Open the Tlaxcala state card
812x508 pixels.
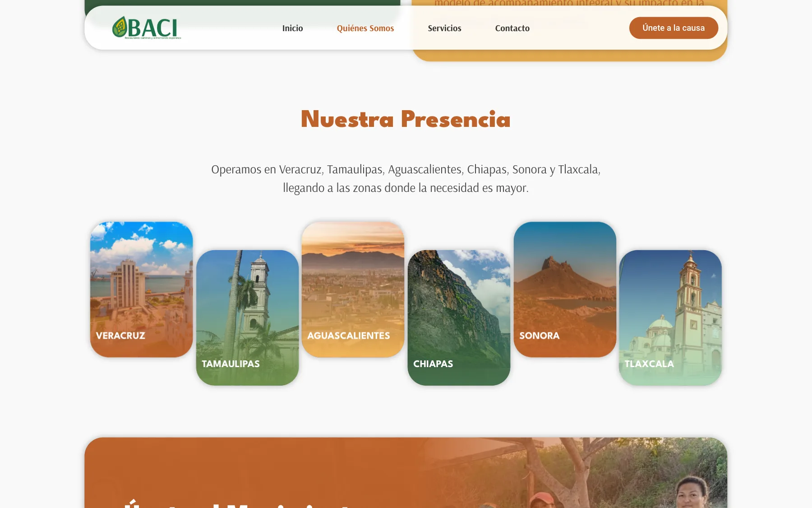click(x=670, y=318)
